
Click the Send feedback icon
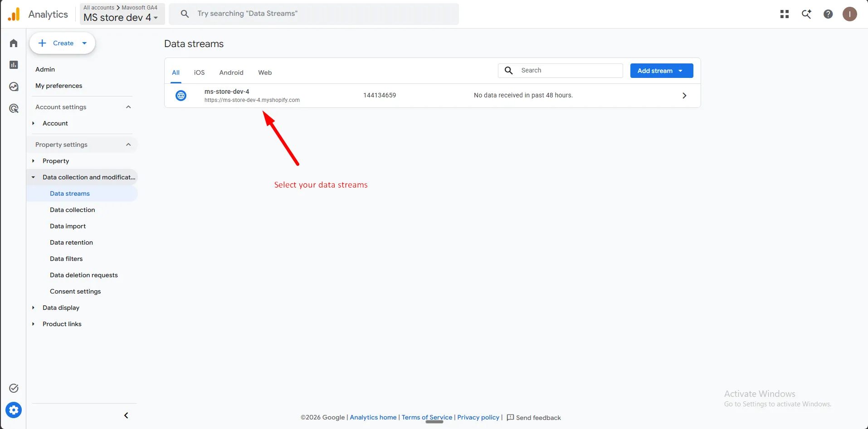coord(510,417)
